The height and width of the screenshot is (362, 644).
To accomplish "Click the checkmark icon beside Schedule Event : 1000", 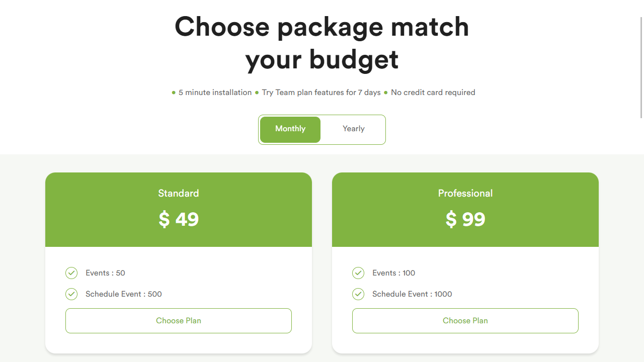I will coord(358,294).
